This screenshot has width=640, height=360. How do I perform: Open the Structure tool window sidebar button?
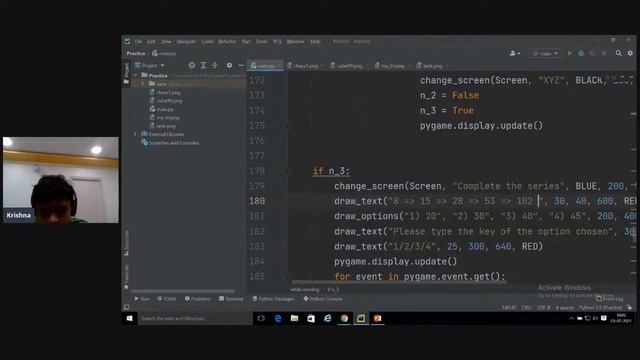(x=127, y=243)
